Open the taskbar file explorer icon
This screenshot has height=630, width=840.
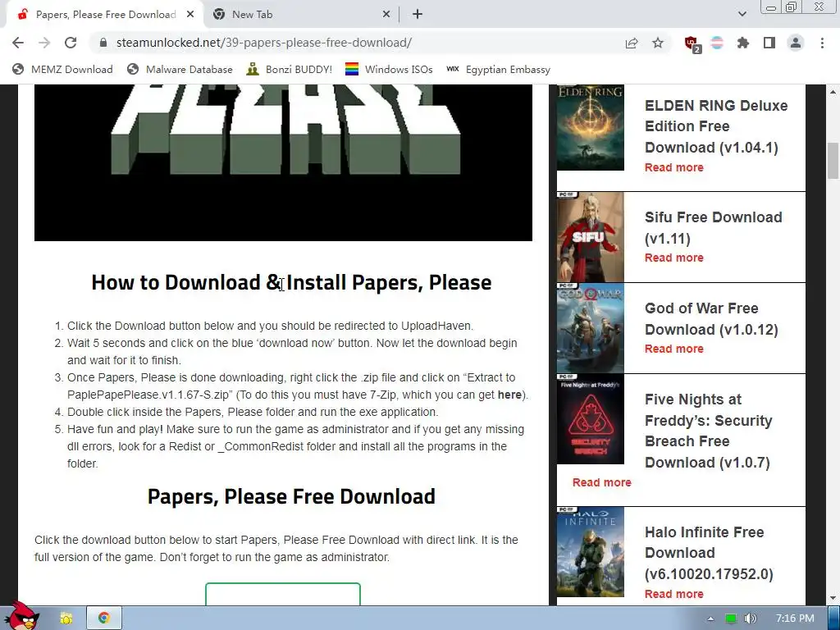[66, 619]
